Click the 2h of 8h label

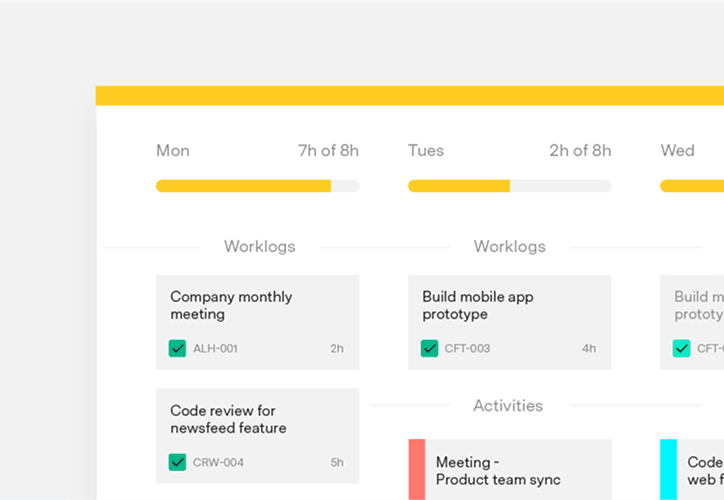pos(580,151)
